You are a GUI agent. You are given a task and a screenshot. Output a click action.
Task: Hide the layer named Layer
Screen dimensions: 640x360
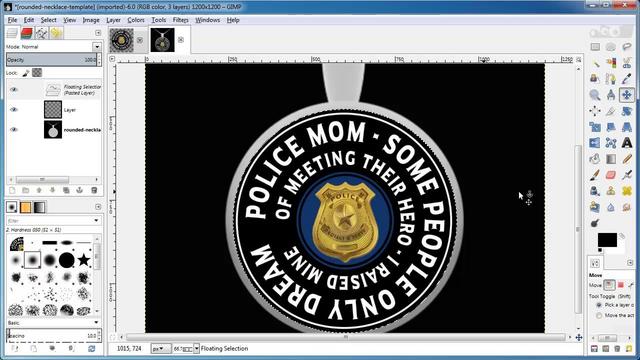(13, 109)
